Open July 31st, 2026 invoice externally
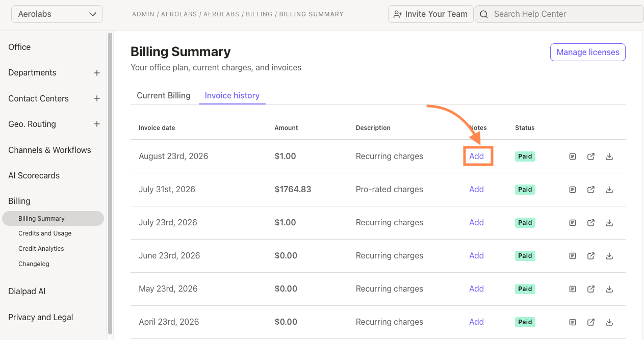Image resolution: width=644 pixels, height=340 pixels. pyautogui.click(x=591, y=190)
